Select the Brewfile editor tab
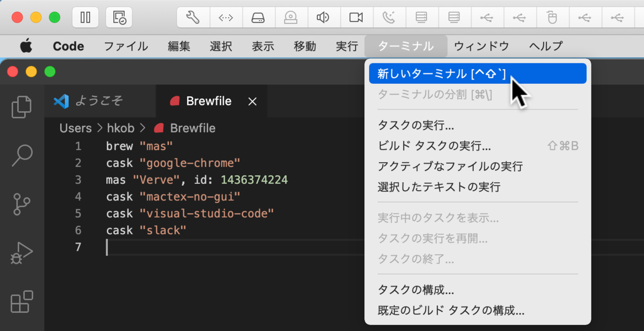Screen dimensions: 644x331 pos(211,101)
